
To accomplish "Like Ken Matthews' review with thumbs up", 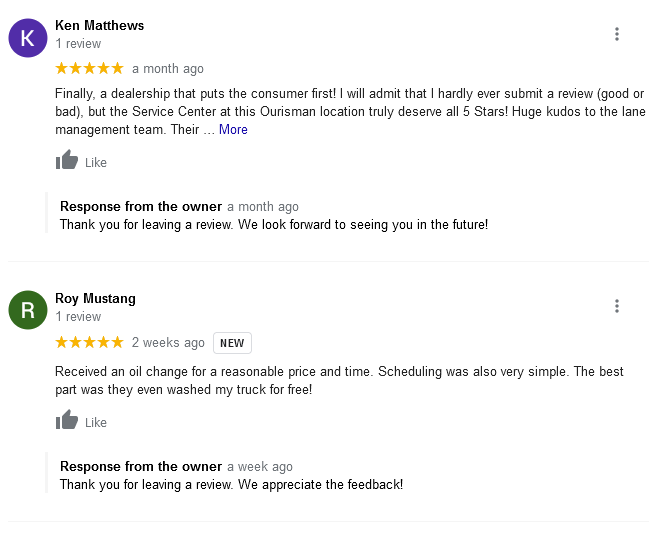I will pyautogui.click(x=68, y=161).
